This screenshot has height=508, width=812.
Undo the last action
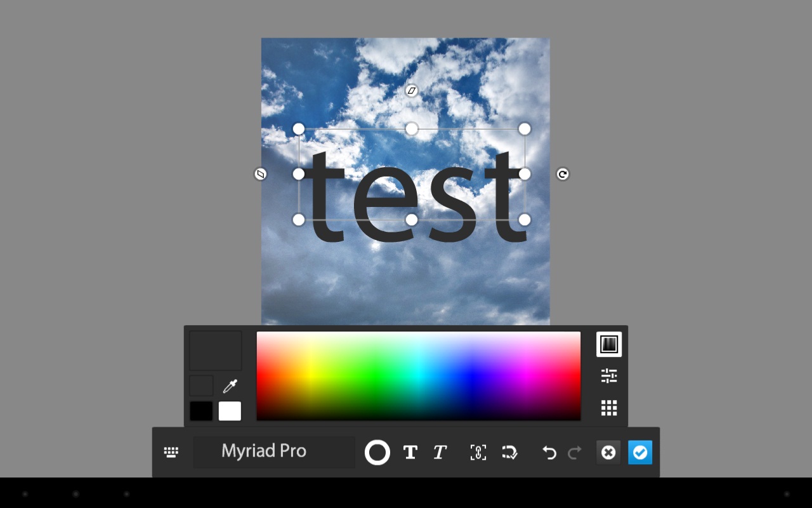coord(549,452)
